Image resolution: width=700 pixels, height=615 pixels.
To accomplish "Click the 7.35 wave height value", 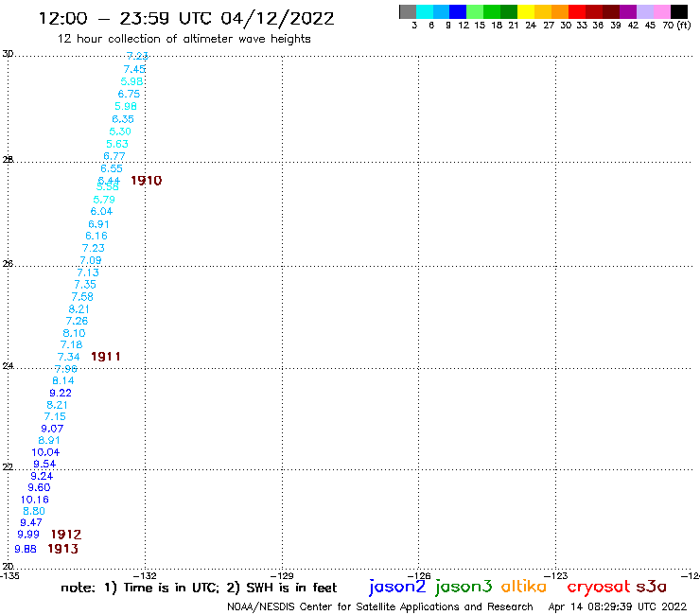I will pyautogui.click(x=85, y=285).
